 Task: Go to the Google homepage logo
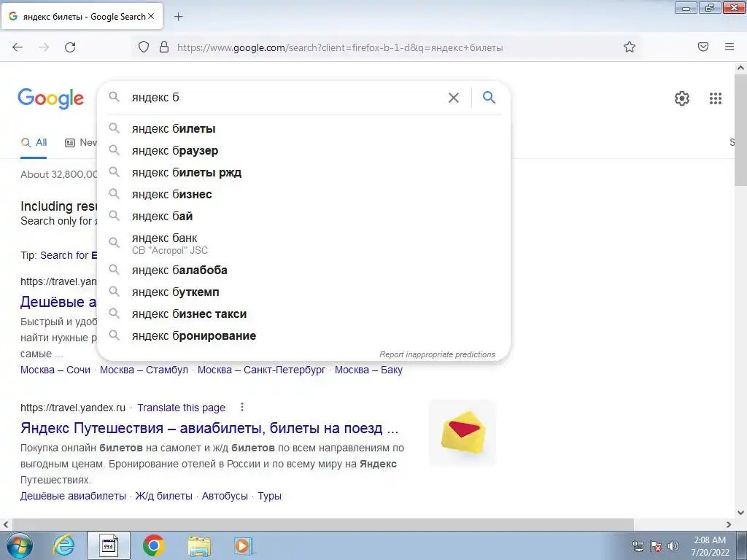click(x=50, y=98)
